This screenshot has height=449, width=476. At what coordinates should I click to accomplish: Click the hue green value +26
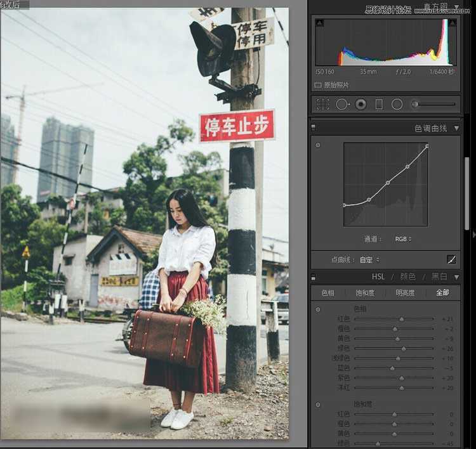point(447,349)
